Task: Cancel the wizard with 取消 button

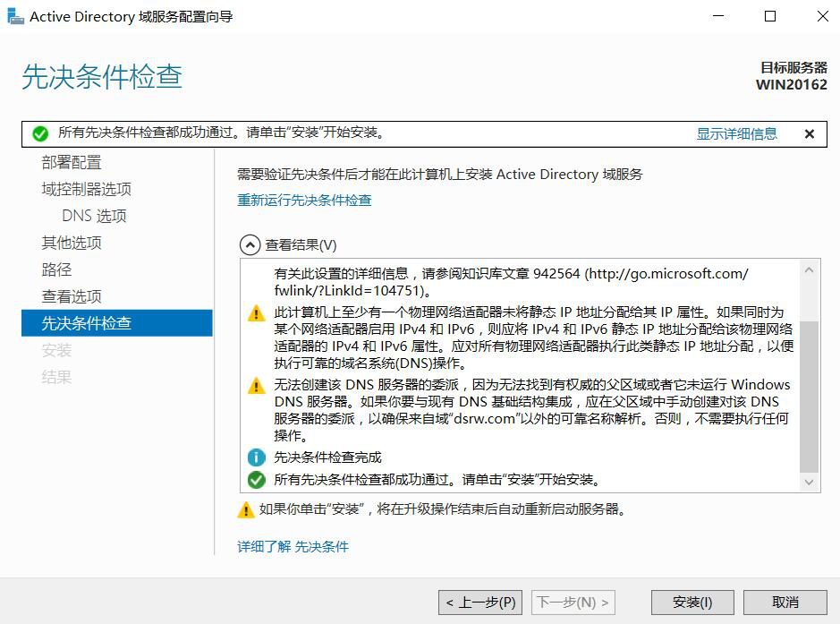Action: pos(785,603)
